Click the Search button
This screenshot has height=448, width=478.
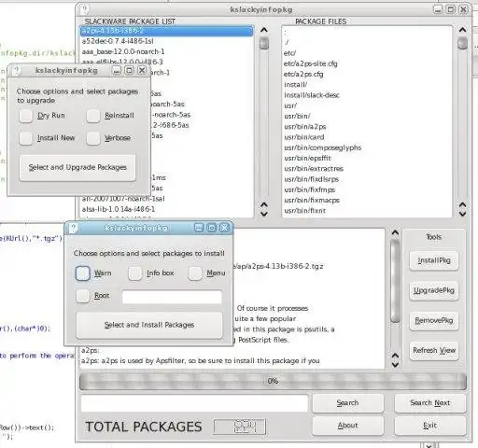pos(348,403)
